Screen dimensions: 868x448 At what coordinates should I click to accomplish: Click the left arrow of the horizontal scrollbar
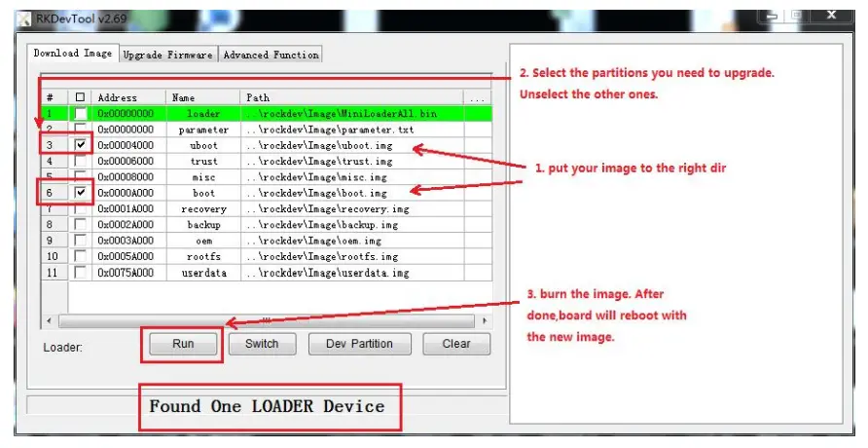pyautogui.click(x=48, y=320)
